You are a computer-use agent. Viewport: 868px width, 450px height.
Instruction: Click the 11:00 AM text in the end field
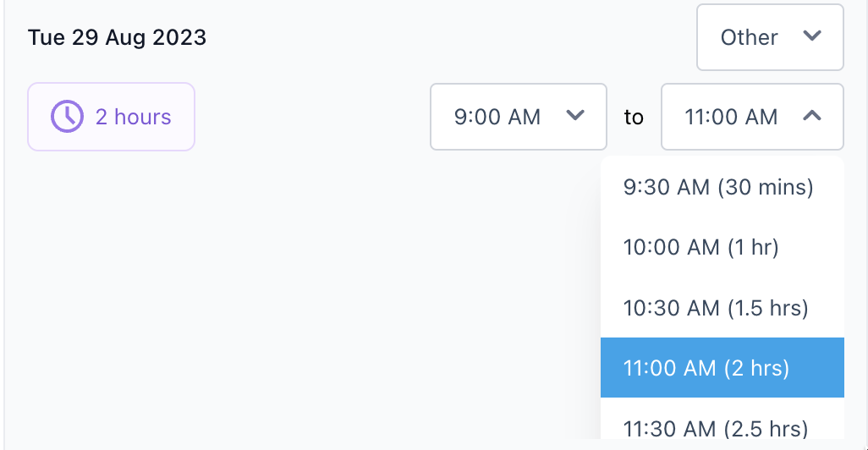(731, 117)
